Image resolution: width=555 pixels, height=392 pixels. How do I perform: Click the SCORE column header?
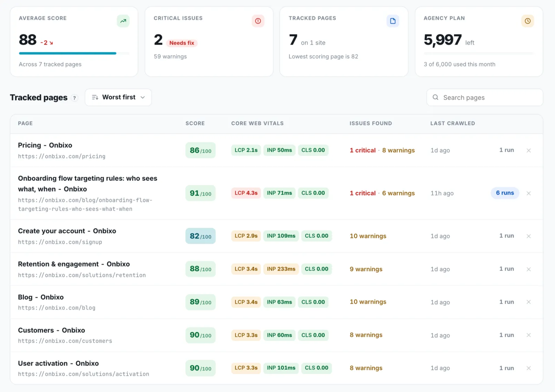click(195, 123)
